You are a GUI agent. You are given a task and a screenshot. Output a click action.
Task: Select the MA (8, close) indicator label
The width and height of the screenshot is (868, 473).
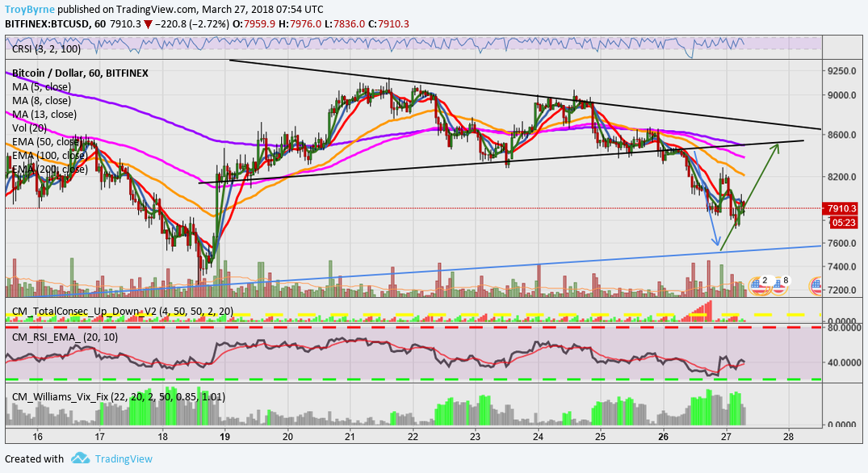click(41, 101)
